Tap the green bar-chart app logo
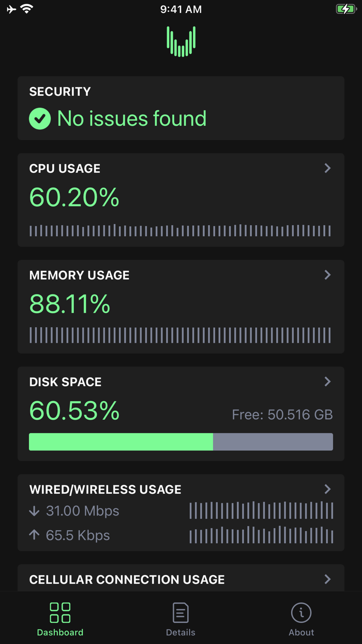The width and height of the screenshot is (362, 644). [x=181, y=41]
